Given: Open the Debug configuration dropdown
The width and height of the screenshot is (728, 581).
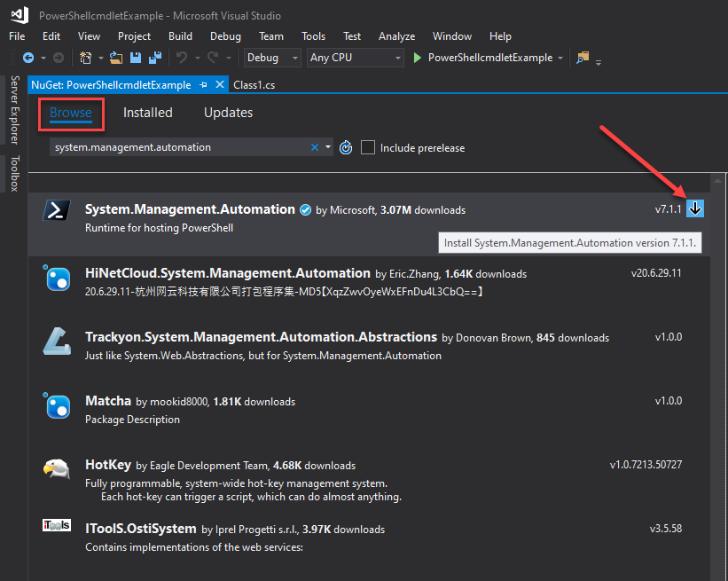Looking at the screenshot, I should [272, 58].
